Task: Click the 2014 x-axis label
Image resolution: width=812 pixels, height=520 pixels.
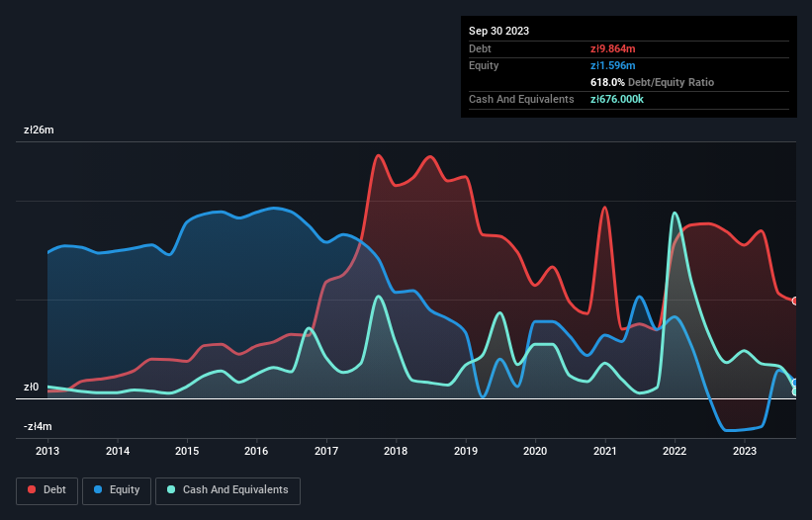Action: click(x=118, y=451)
